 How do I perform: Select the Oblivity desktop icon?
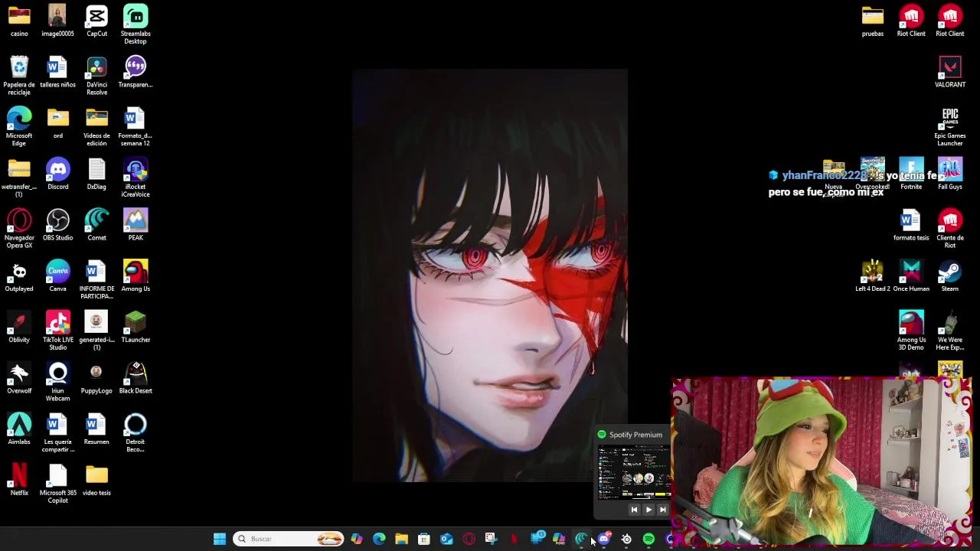(x=19, y=327)
